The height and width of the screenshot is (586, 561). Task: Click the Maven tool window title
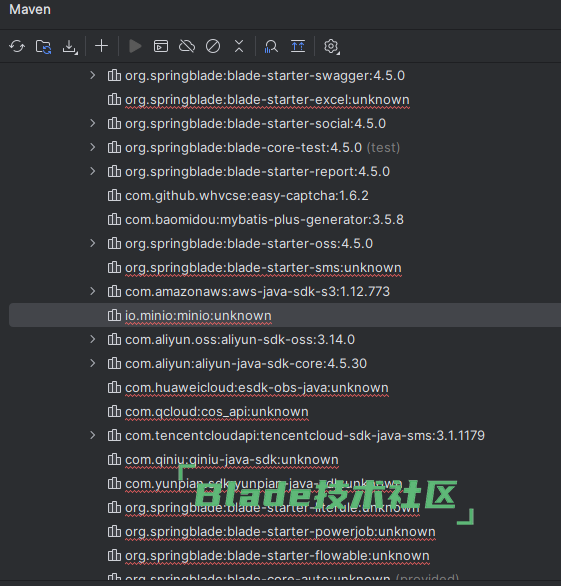pos(30,9)
